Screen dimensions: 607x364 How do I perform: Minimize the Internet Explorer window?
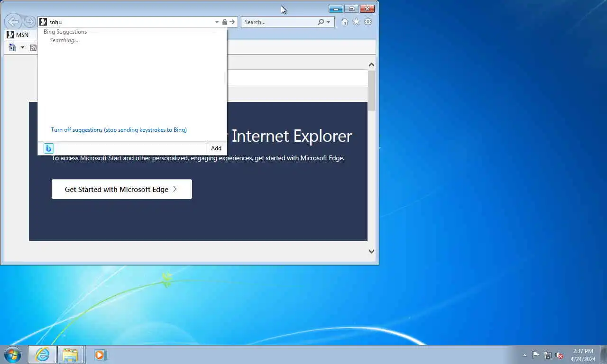coord(336,9)
